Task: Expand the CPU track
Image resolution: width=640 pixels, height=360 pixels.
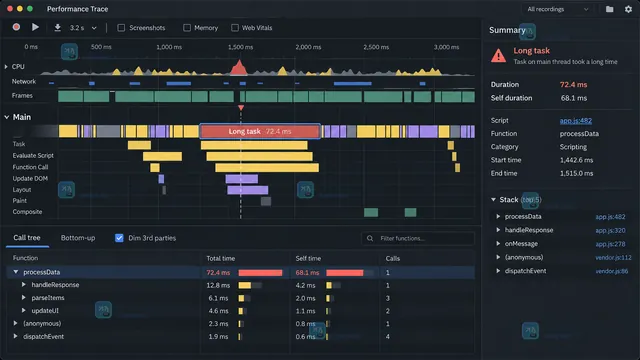Action: coord(6,67)
